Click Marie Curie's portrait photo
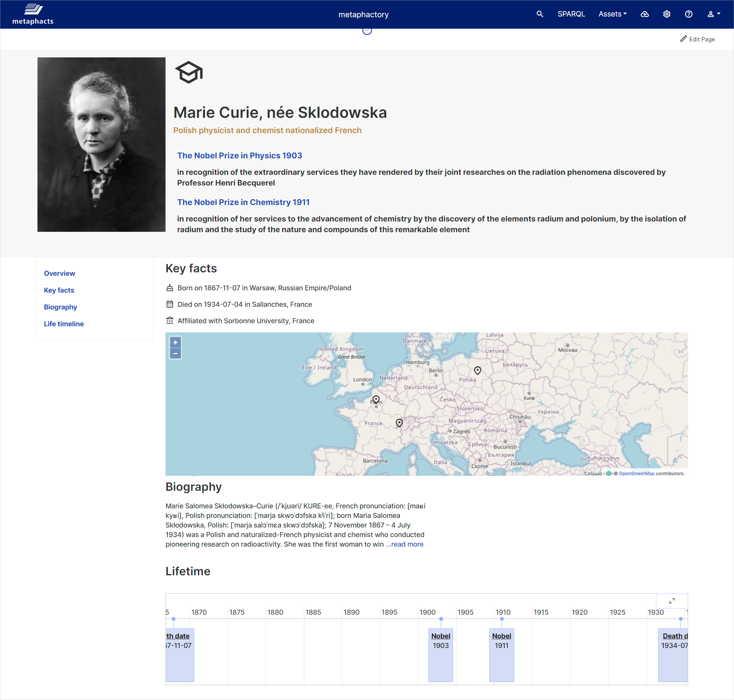This screenshot has width=734, height=700. (101, 144)
